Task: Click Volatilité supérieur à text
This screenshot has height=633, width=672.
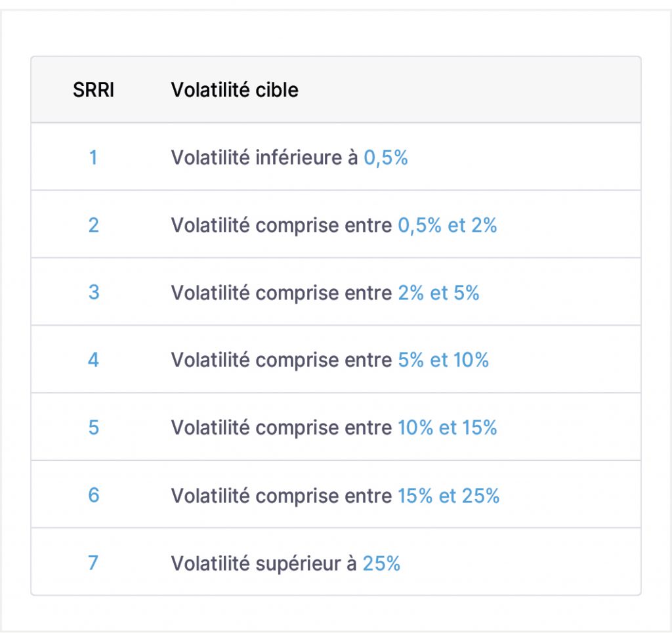Action: point(264,563)
